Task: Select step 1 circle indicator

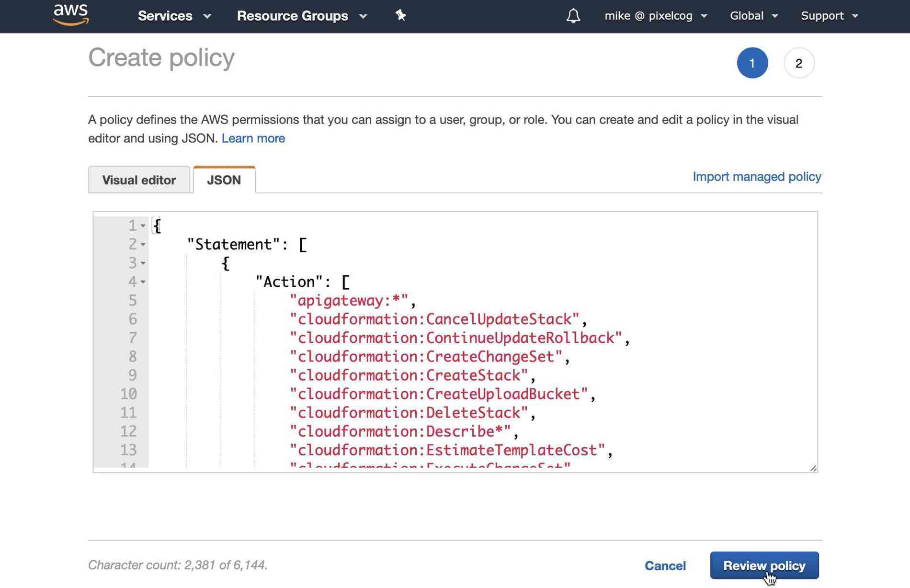Action: click(x=752, y=63)
